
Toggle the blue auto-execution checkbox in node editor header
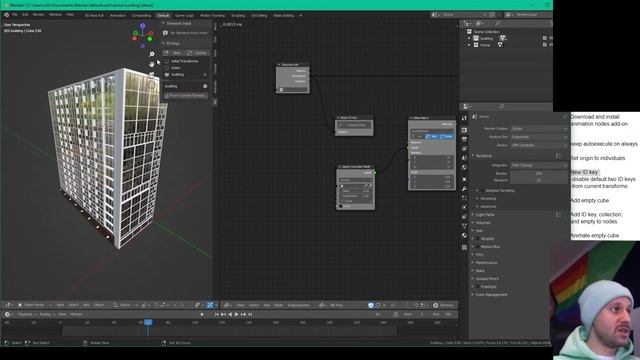click(x=371, y=305)
